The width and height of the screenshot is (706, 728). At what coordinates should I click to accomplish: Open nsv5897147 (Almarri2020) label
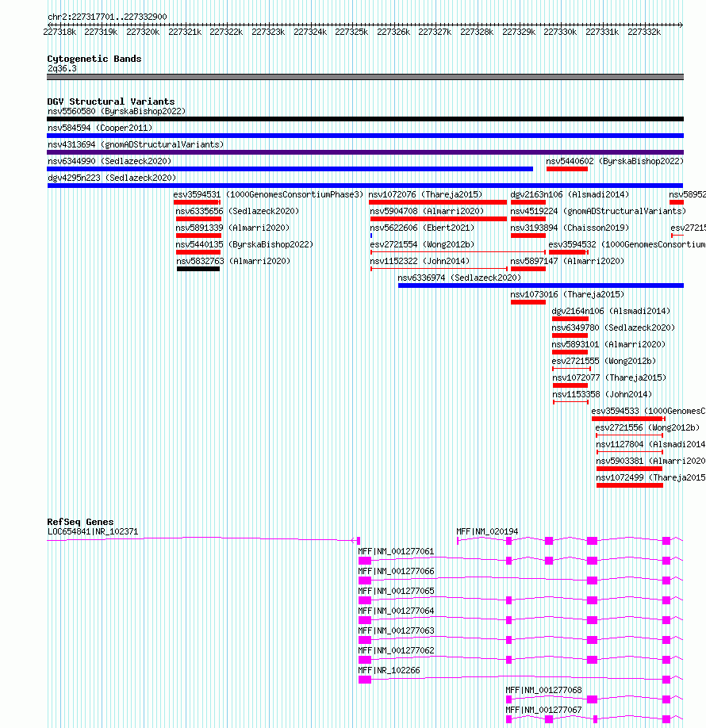pyautogui.click(x=568, y=262)
